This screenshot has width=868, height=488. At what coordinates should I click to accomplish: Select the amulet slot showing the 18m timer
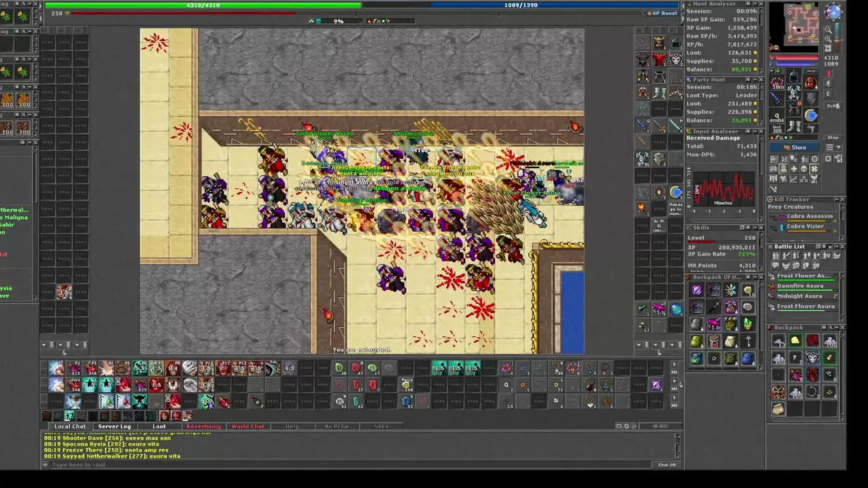(777, 82)
